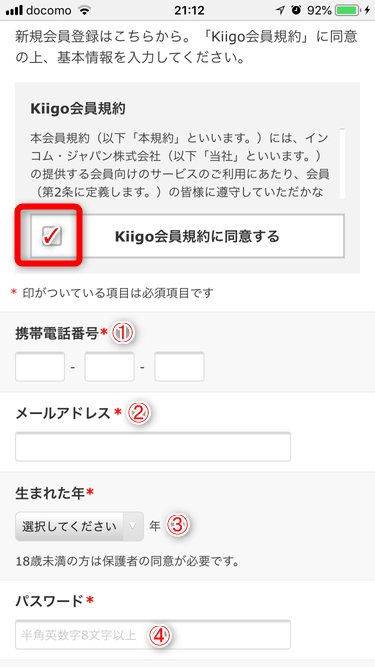Click the circled number 4 marker

[159, 636]
